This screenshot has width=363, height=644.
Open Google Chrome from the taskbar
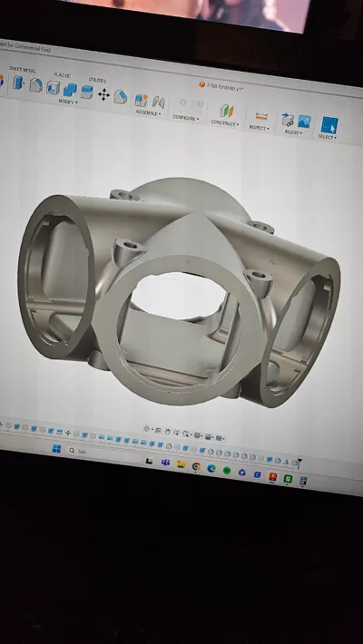196,466
